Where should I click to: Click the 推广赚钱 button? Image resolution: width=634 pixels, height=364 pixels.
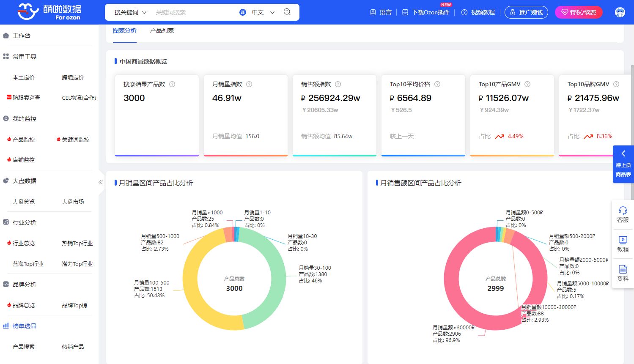coord(526,12)
